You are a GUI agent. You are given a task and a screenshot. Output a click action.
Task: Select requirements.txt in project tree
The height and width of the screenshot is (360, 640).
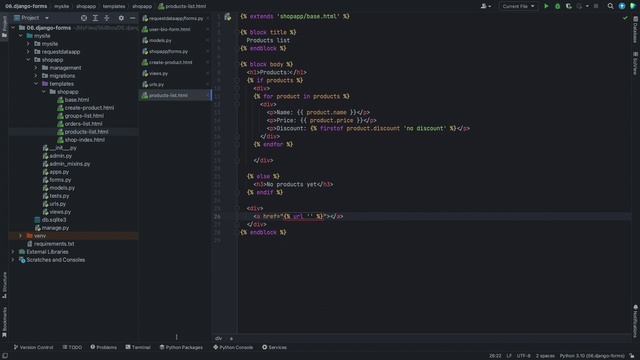[54, 244]
